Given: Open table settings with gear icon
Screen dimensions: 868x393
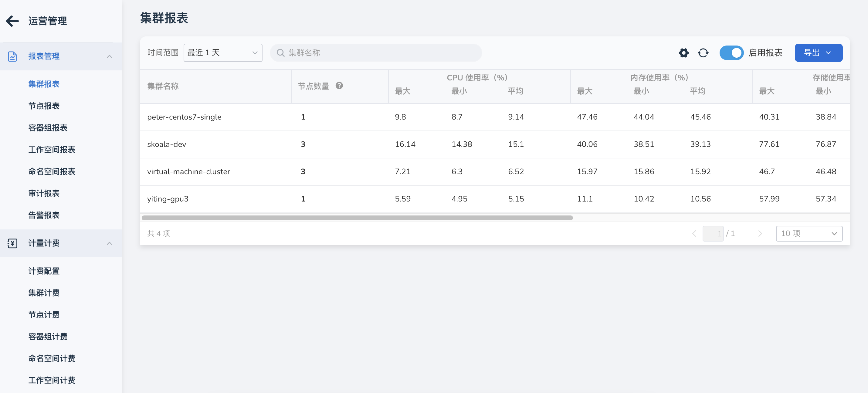Looking at the screenshot, I should click(x=684, y=53).
